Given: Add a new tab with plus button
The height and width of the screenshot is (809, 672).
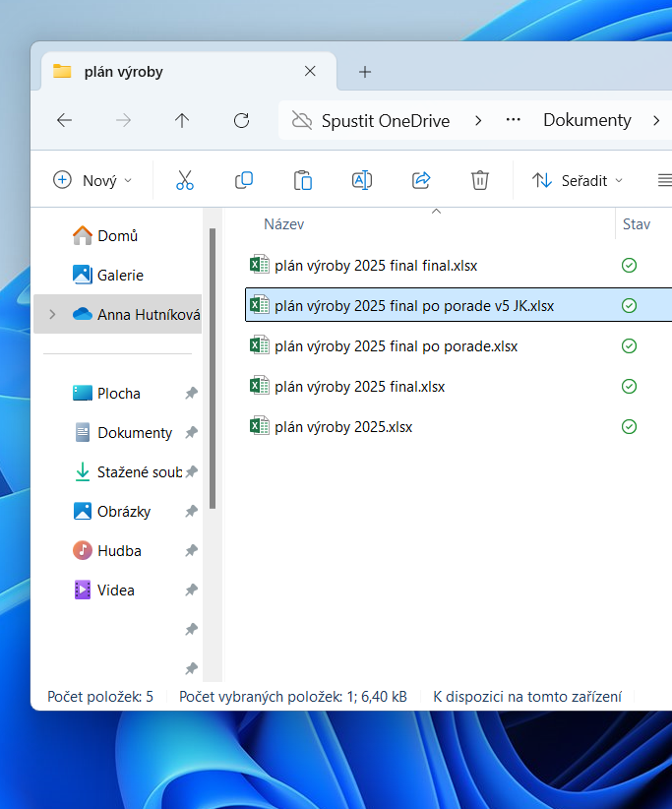Looking at the screenshot, I should (365, 72).
